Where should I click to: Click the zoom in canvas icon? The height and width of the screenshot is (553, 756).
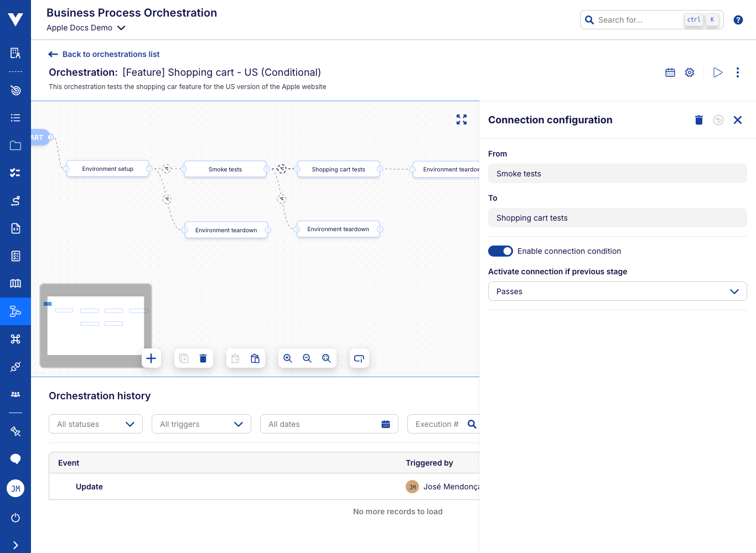(288, 358)
